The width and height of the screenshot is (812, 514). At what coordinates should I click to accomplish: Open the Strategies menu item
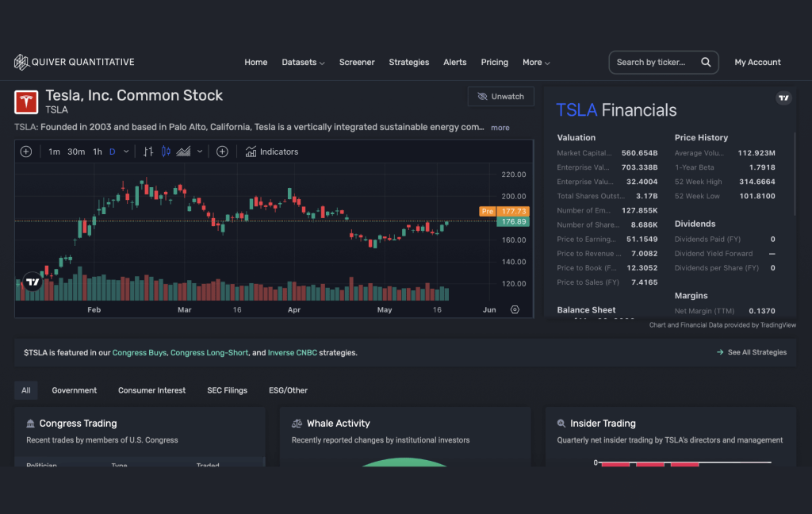pyautogui.click(x=409, y=62)
